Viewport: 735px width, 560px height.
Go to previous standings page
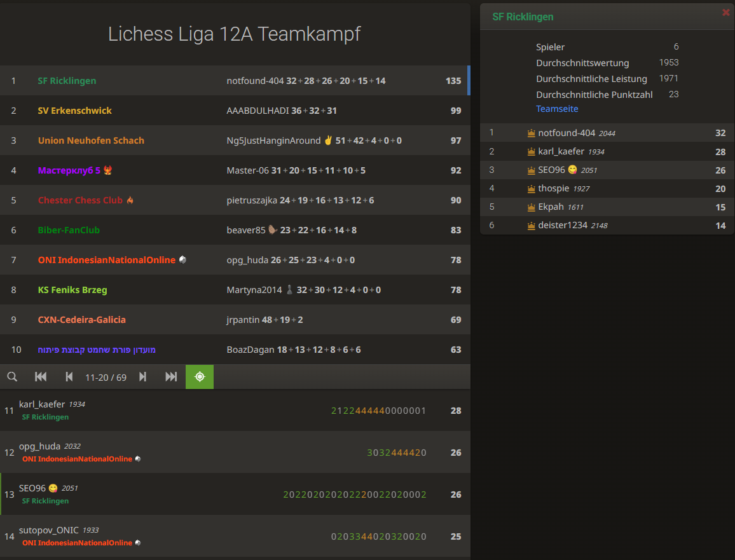pyautogui.click(x=69, y=377)
